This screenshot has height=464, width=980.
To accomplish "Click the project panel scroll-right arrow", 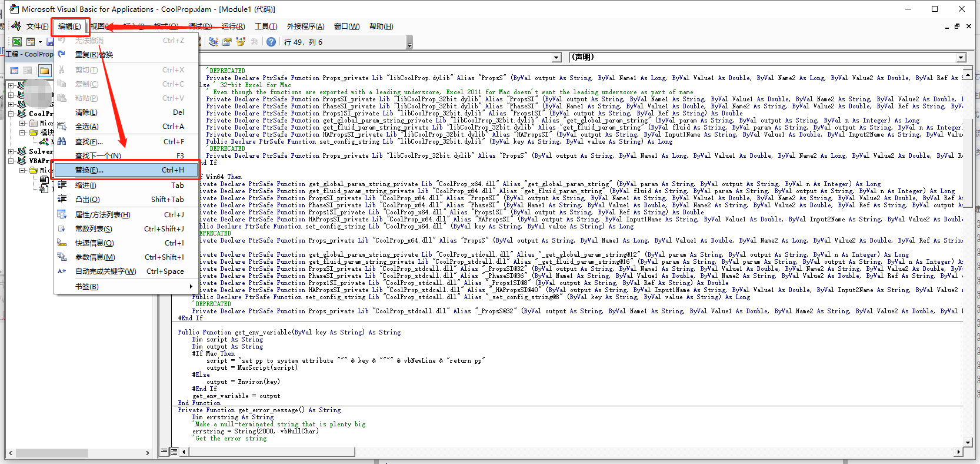I will click(x=147, y=453).
